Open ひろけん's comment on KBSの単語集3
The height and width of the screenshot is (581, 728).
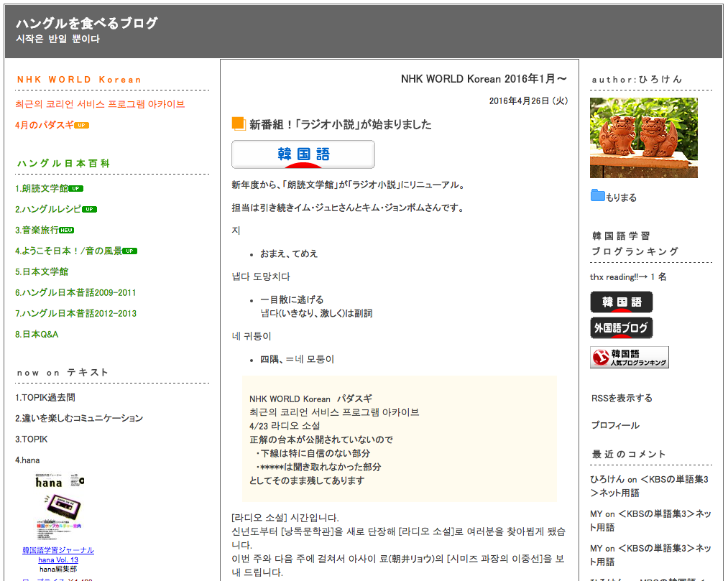pos(649,486)
